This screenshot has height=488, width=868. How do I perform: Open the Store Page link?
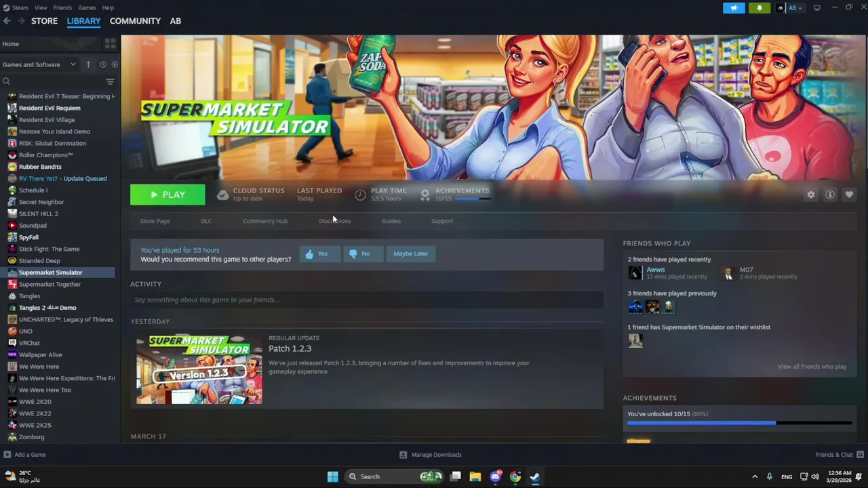tap(155, 221)
